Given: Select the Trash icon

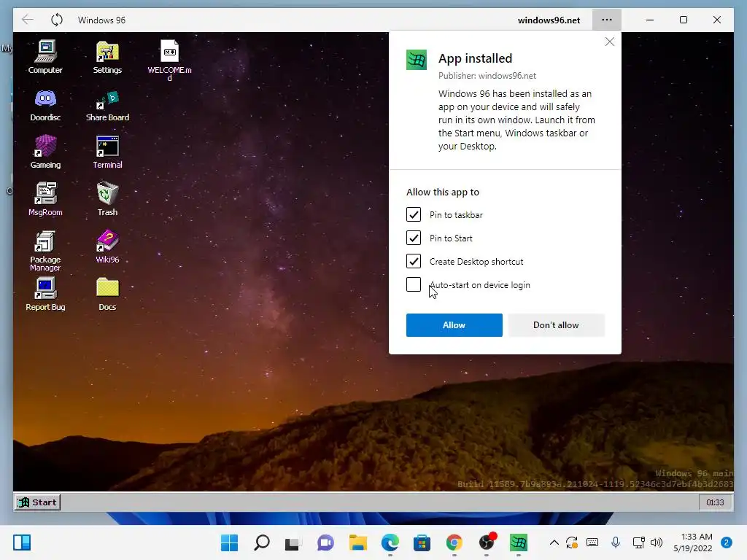Looking at the screenshot, I should [x=107, y=200].
